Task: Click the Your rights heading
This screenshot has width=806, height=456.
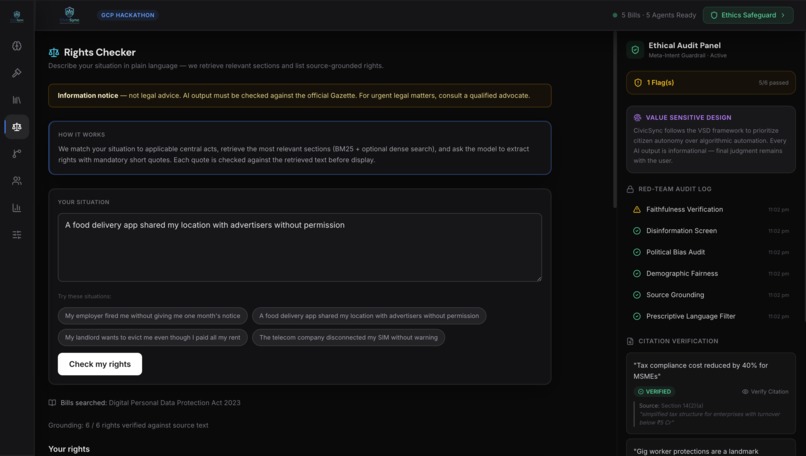Action: coord(69,449)
